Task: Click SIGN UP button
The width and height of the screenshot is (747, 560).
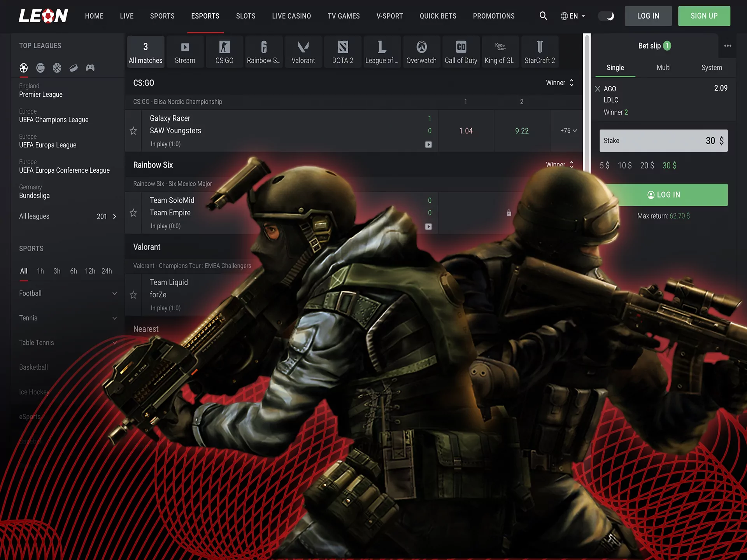Action: coord(704,16)
